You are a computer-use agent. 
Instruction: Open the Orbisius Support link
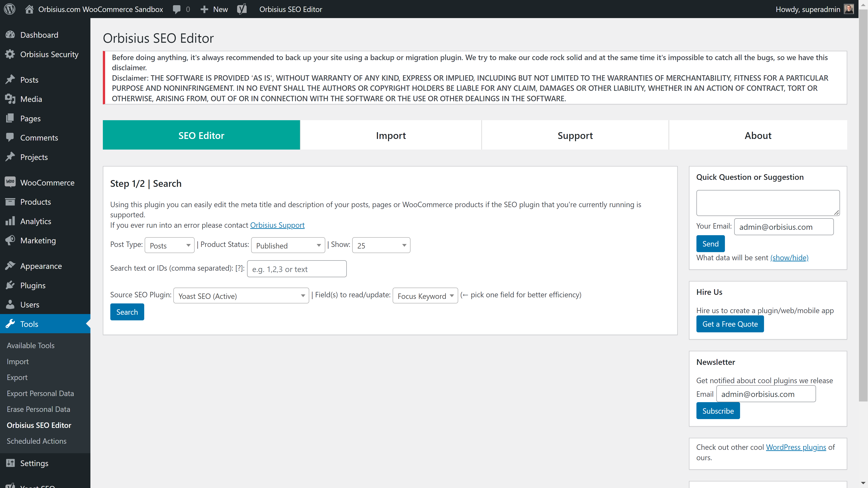click(277, 225)
